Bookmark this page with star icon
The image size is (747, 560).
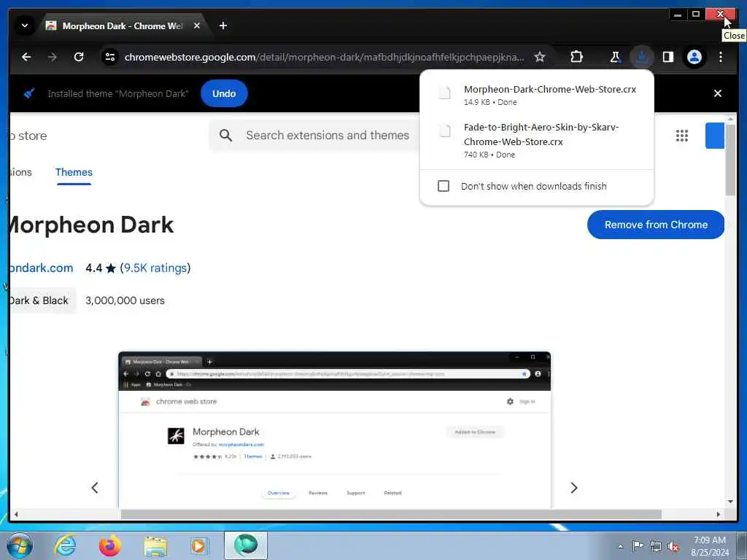pyautogui.click(x=539, y=57)
